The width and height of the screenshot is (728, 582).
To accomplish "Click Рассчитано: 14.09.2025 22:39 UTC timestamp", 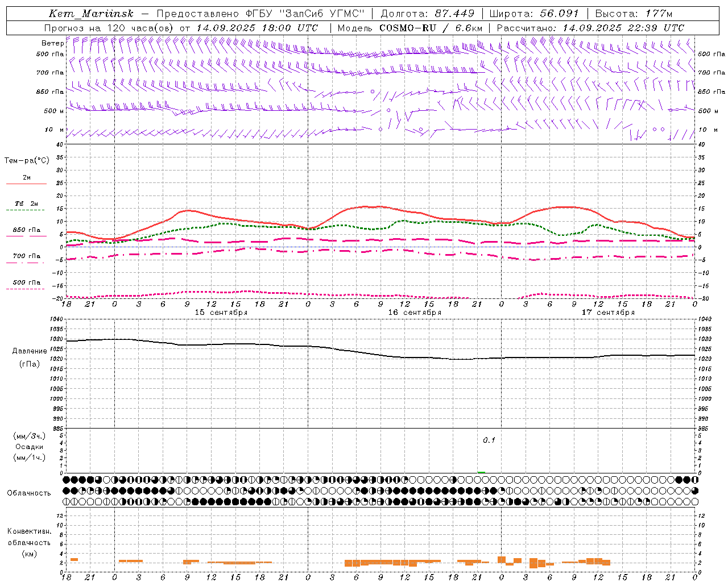I will [x=590, y=28].
